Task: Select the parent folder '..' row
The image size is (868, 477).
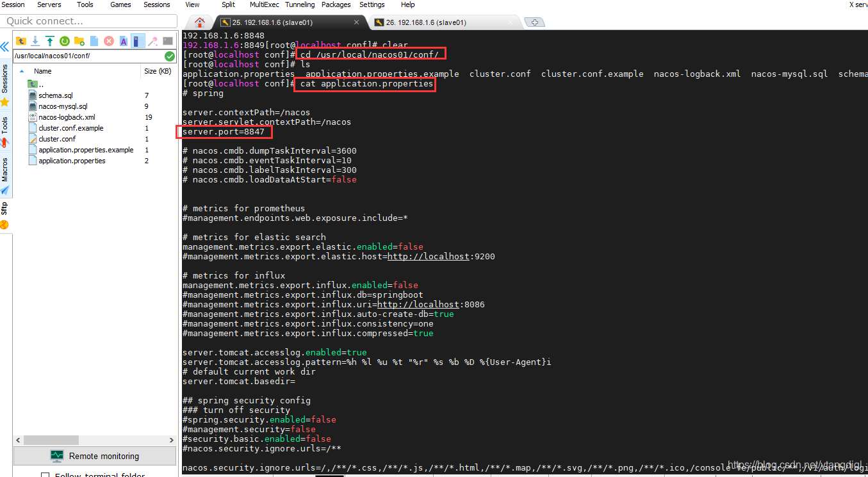Action: [x=94, y=85]
